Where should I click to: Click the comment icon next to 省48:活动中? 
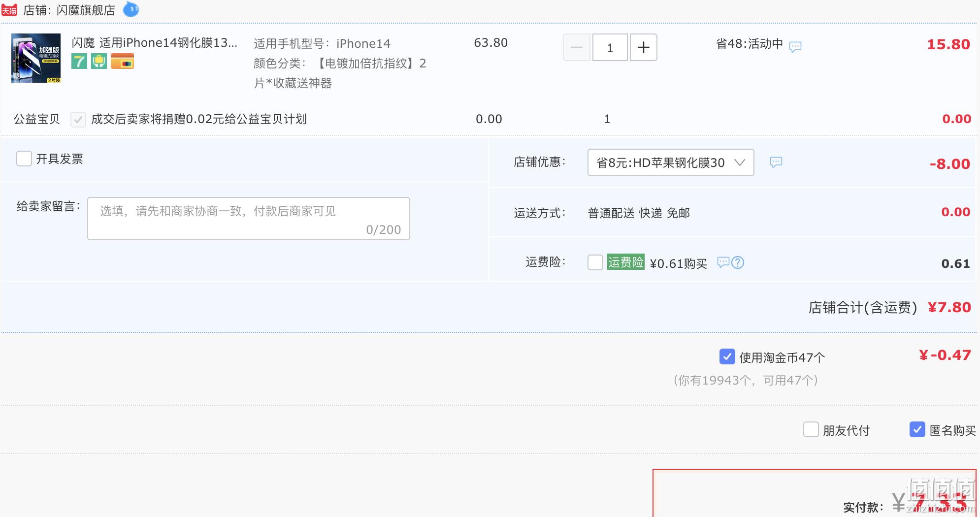click(x=795, y=47)
